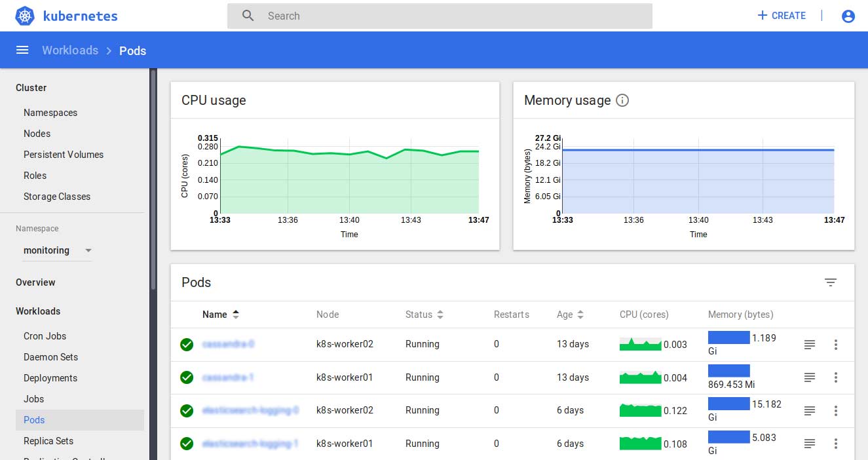
Task: Click the Workloads heading in the sidebar
Action: pos(38,311)
